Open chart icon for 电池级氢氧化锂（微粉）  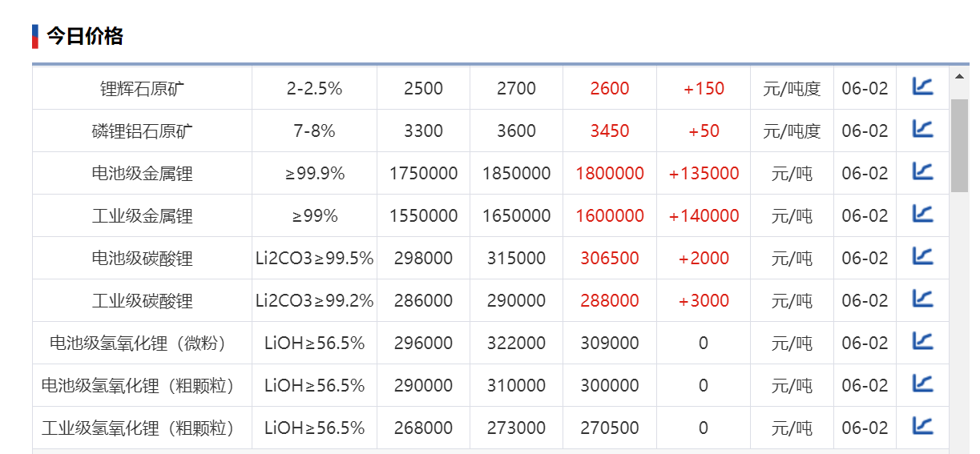coord(923,341)
